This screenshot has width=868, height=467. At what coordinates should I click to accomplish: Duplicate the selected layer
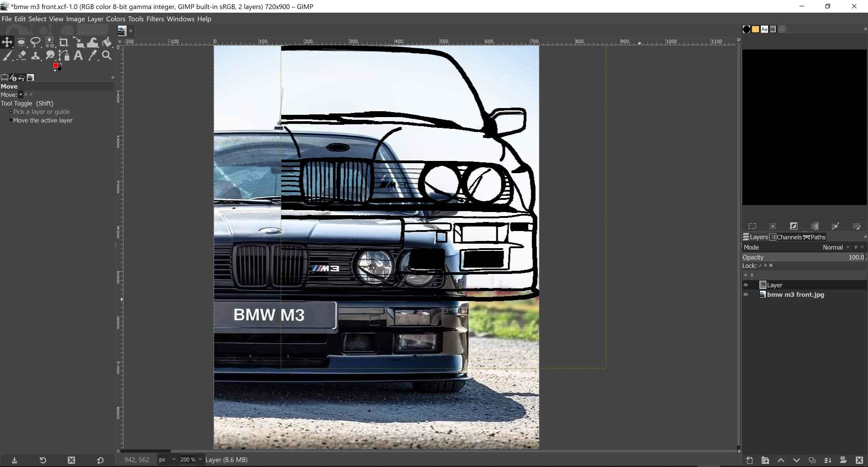pyautogui.click(x=812, y=460)
